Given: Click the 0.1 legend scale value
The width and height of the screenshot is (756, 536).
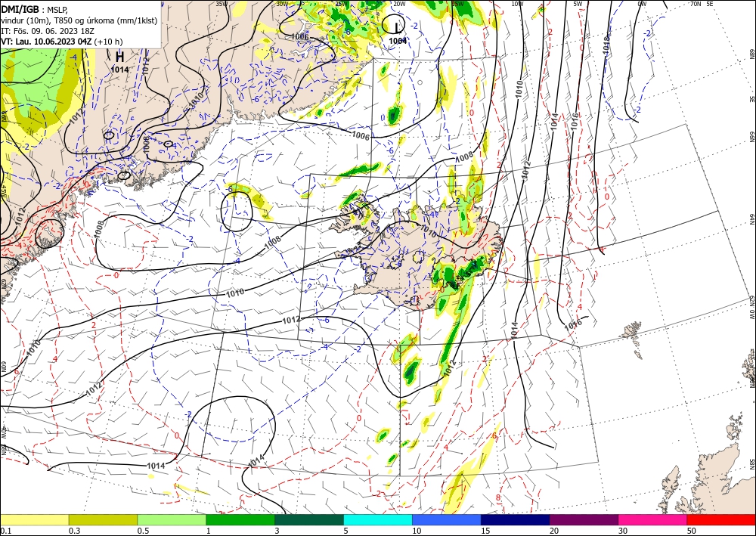Looking at the screenshot, I should coord(5,531).
